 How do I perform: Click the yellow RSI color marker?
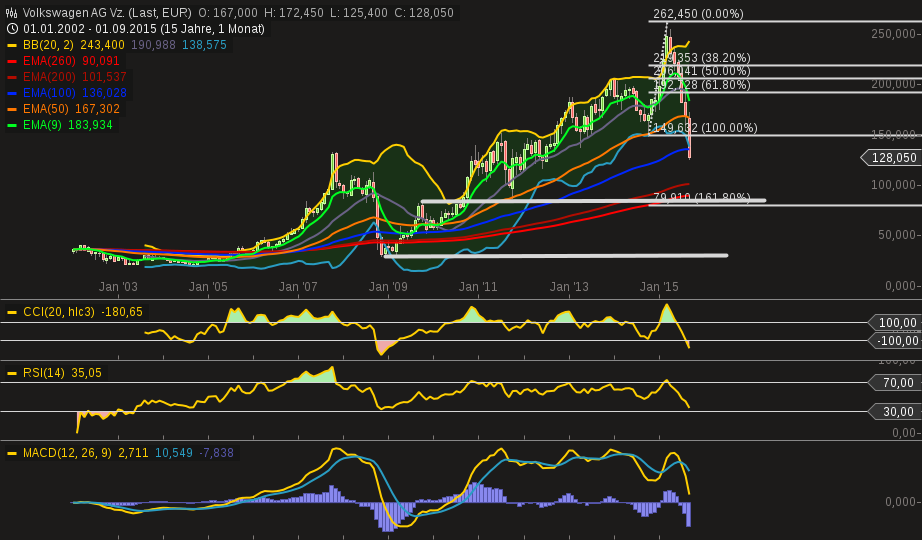(12, 374)
